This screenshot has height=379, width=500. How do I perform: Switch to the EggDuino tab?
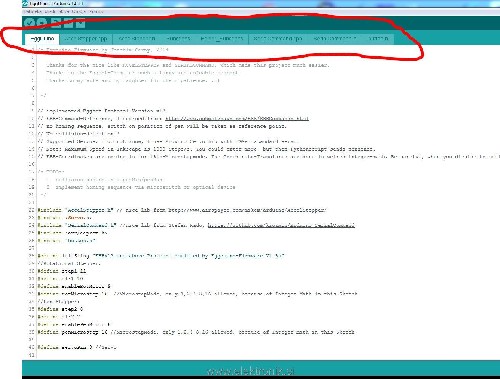pyautogui.click(x=42, y=39)
